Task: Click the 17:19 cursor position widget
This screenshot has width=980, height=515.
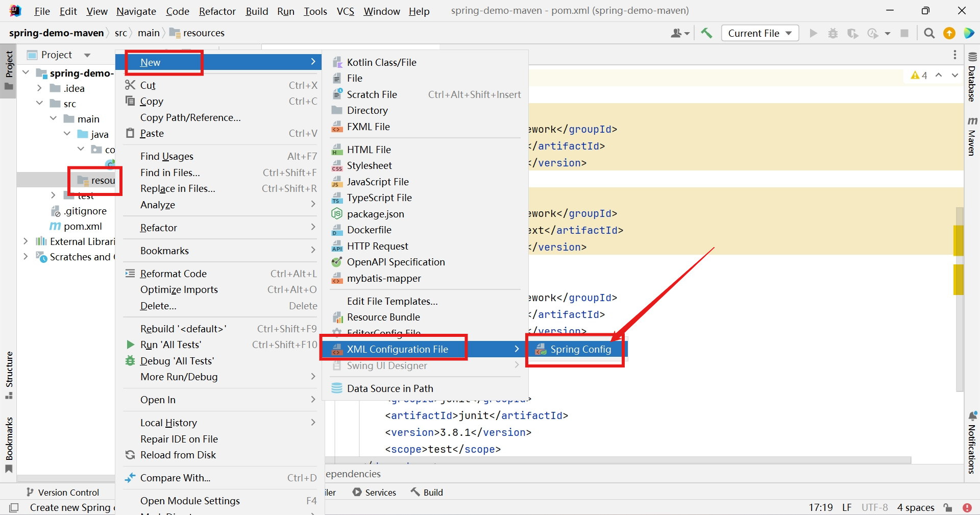Action: coord(821,507)
